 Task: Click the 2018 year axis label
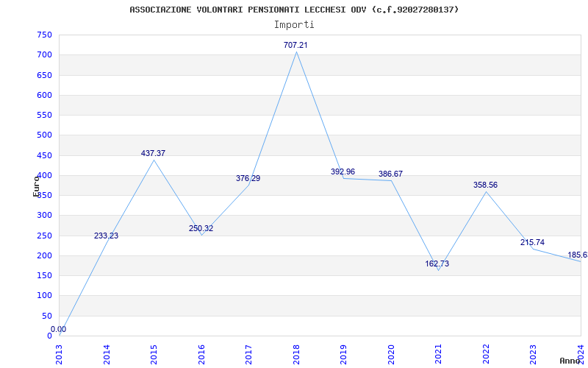click(296, 354)
